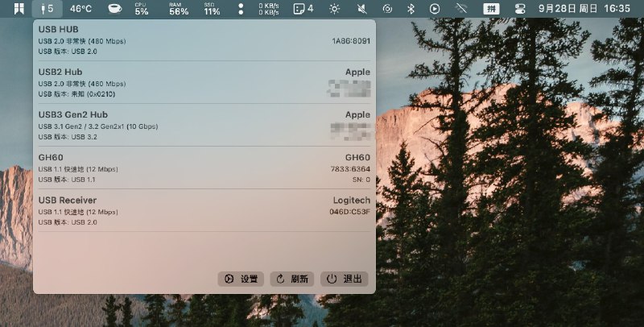Open the RAM 56% usage monitor
This screenshot has width=644, height=327.
(x=179, y=9)
